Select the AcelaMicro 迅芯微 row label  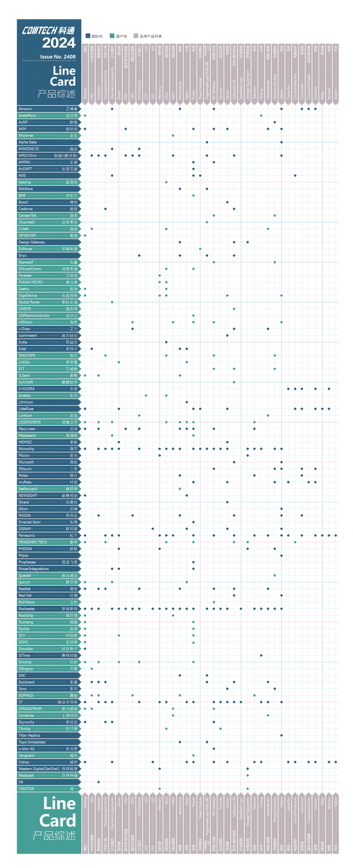pyautogui.click(x=49, y=115)
